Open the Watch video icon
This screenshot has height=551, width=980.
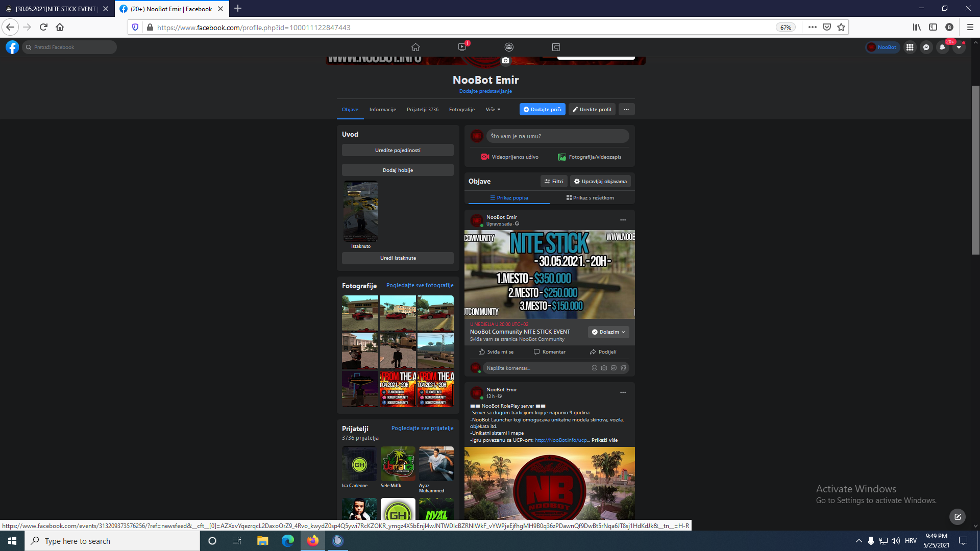pyautogui.click(x=462, y=47)
